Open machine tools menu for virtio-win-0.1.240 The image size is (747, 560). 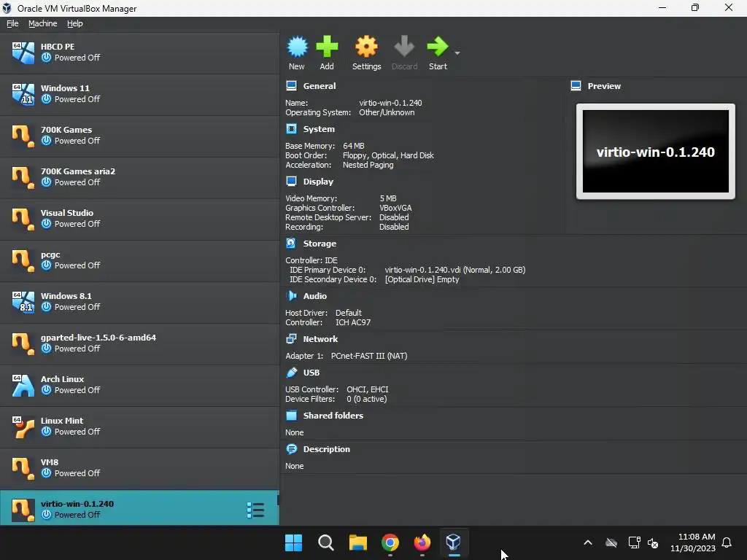[x=256, y=510]
